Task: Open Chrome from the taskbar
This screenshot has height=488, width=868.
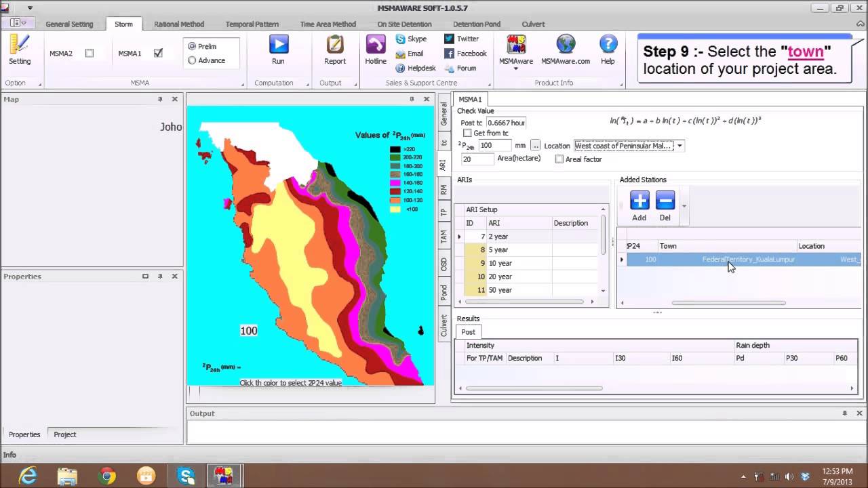Action: click(x=106, y=476)
